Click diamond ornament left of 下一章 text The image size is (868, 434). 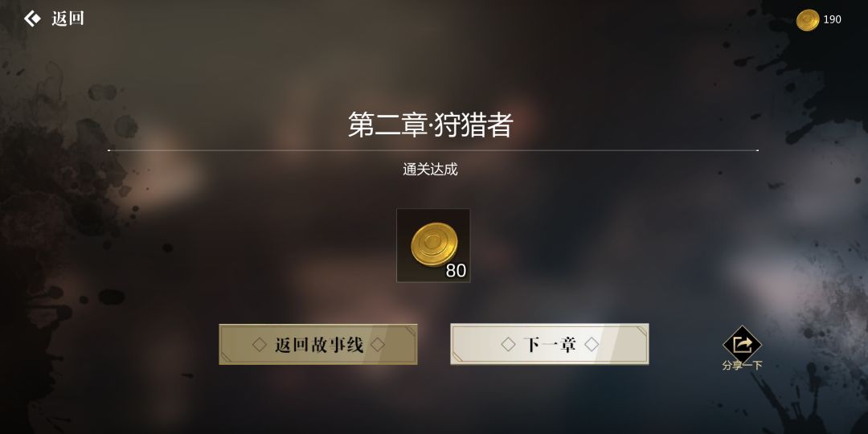point(508,345)
